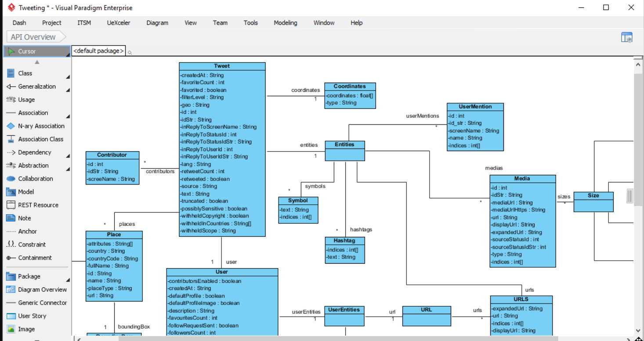This screenshot has width=644, height=341.
Task: Click the default package breadcrumb
Action: click(x=98, y=51)
